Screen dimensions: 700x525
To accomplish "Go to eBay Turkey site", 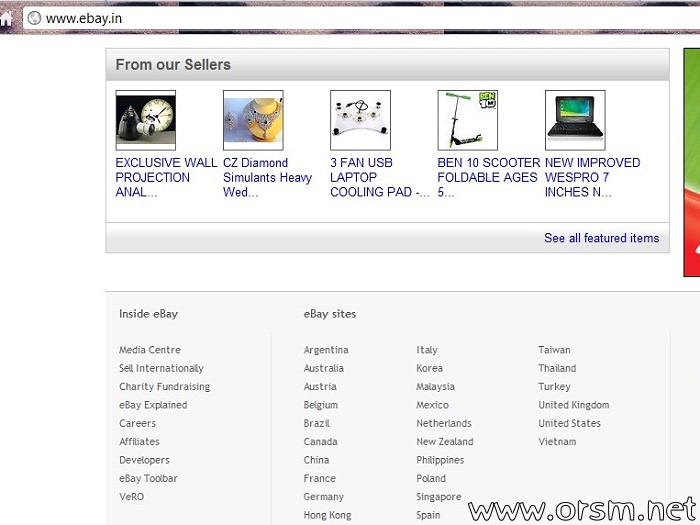I will pyautogui.click(x=554, y=387).
